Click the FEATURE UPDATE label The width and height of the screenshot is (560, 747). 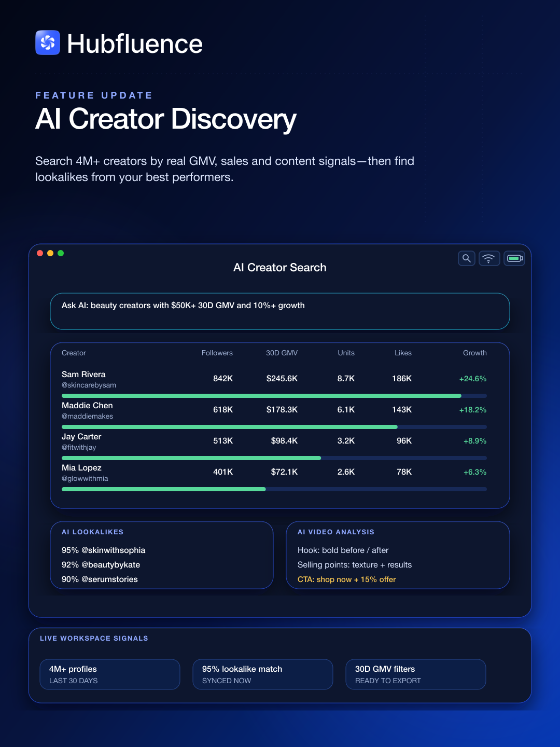[94, 95]
